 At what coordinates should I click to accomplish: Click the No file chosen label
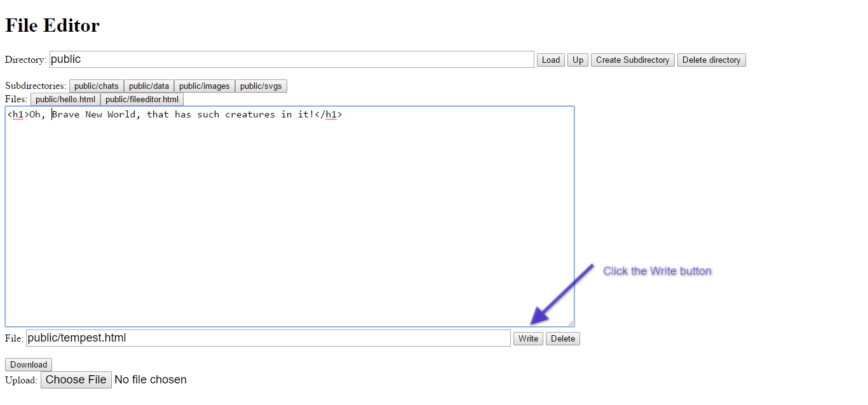point(151,380)
